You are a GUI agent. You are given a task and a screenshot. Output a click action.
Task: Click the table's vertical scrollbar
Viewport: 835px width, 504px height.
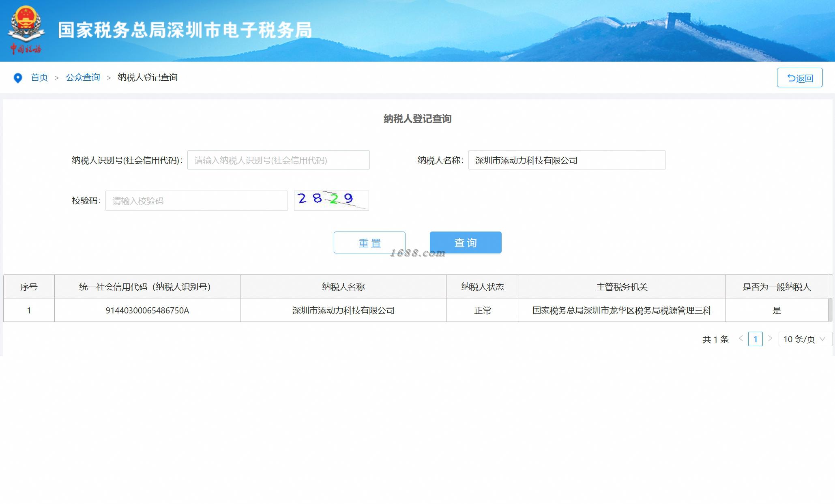(830, 309)
